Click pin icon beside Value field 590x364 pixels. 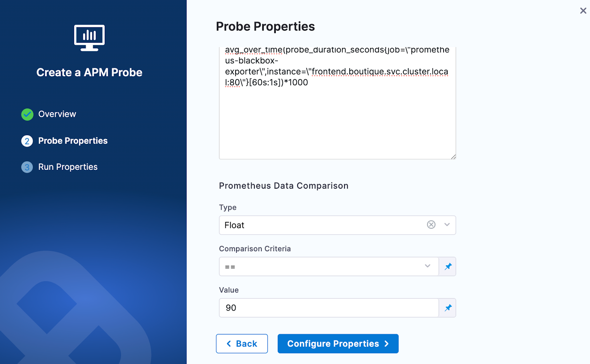(448, 308)
